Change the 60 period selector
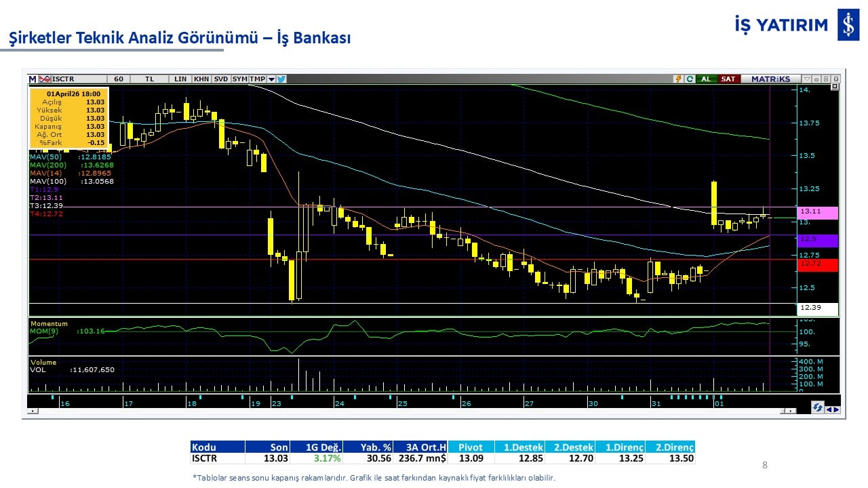The width and height of the screenshot is (868, 488). 119,79
